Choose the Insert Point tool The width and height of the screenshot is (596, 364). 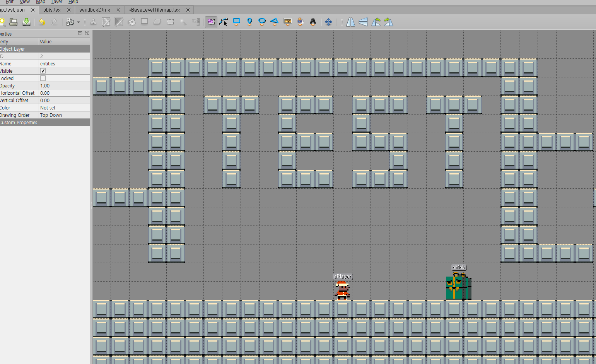click(249, 22)
